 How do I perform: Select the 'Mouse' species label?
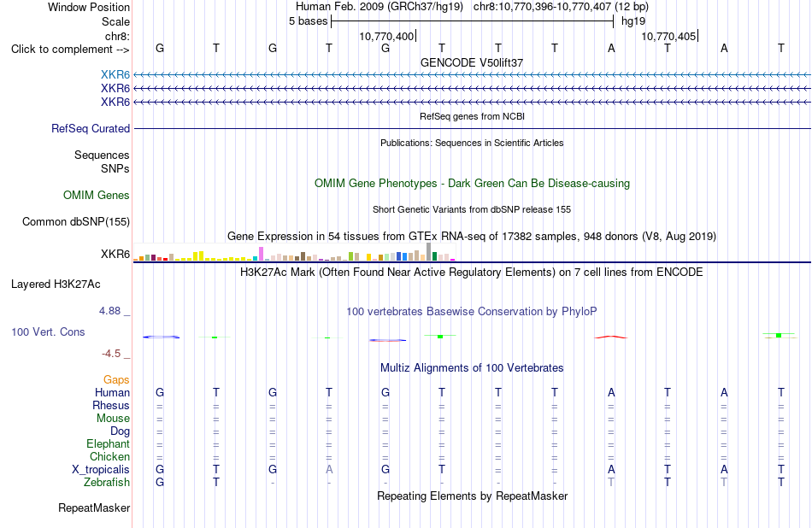point(113,419)
